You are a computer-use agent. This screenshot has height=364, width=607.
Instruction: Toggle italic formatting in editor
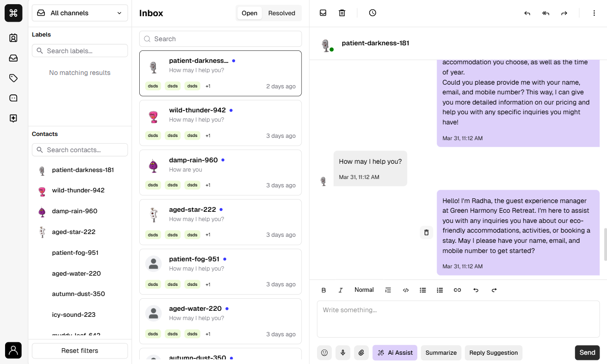[341, 290]
